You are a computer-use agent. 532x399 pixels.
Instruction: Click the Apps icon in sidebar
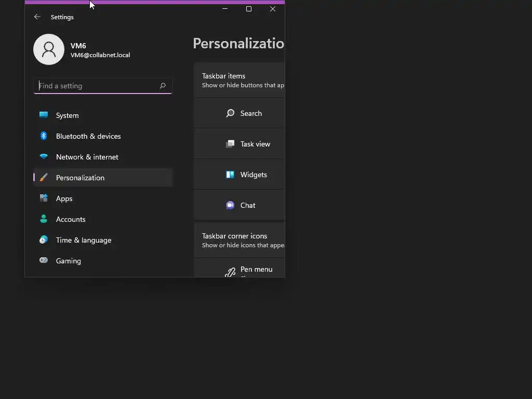tap(44, 198)
